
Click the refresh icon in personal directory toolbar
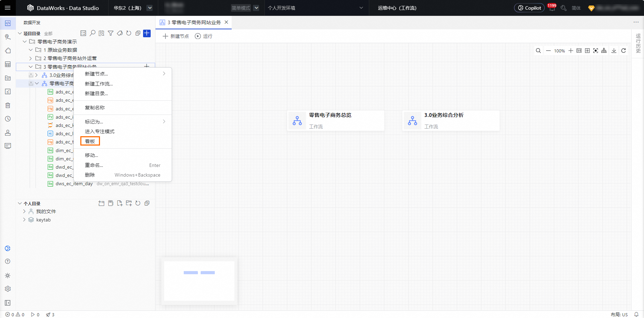(138, 203)
